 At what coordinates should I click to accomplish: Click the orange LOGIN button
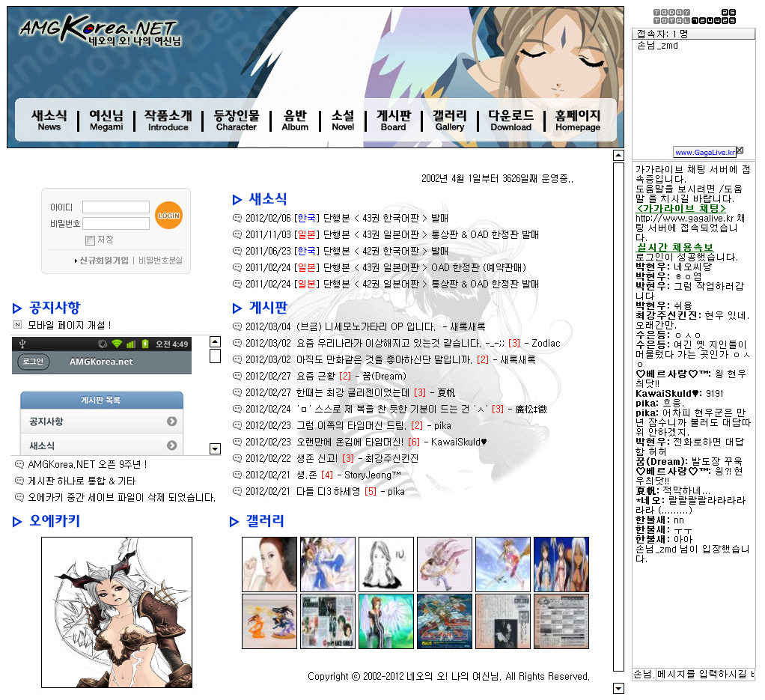tap(169, 215)
